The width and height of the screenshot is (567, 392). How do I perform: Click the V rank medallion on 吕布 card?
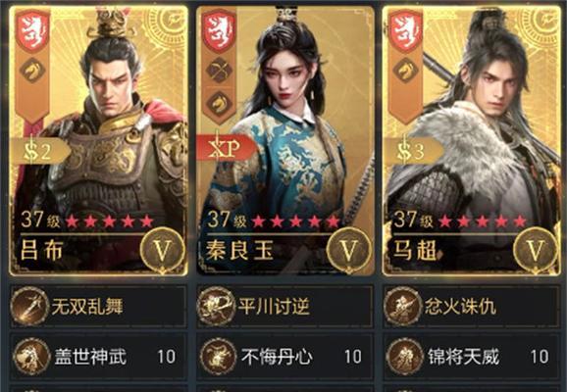coord(162,250)
